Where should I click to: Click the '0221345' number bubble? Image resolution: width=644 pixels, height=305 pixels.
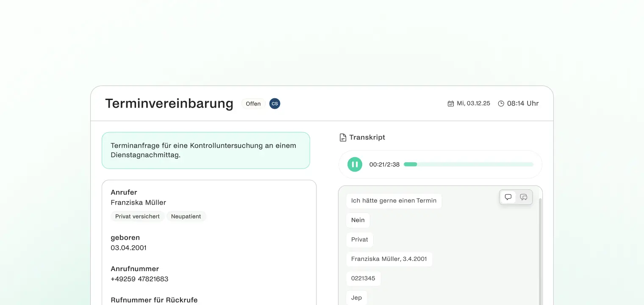(363, 278)
